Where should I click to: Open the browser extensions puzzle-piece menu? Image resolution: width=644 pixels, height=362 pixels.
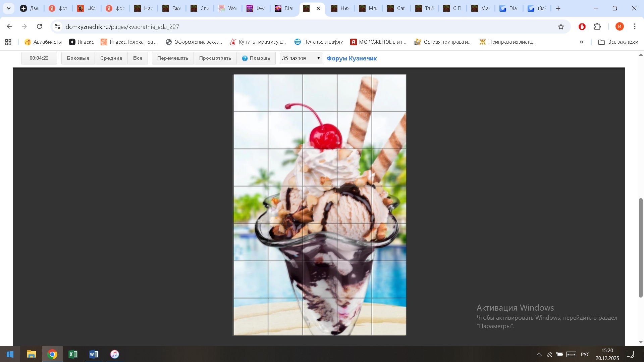(x=597, y=27)
